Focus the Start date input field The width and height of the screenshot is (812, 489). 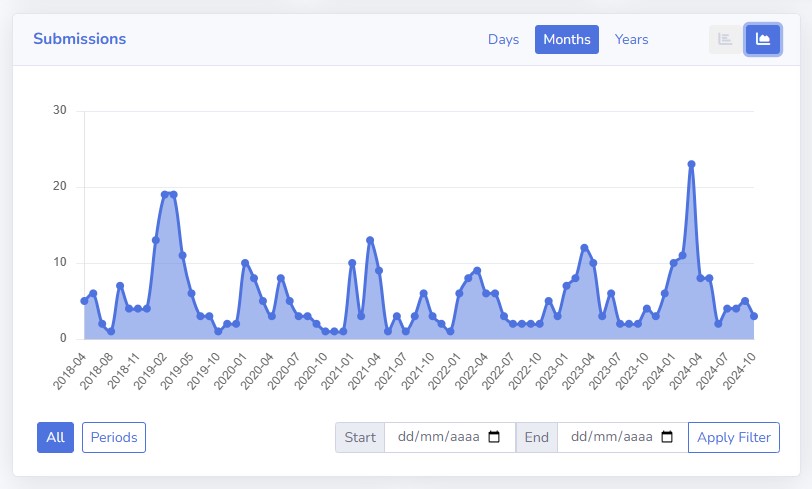[450, 437]
